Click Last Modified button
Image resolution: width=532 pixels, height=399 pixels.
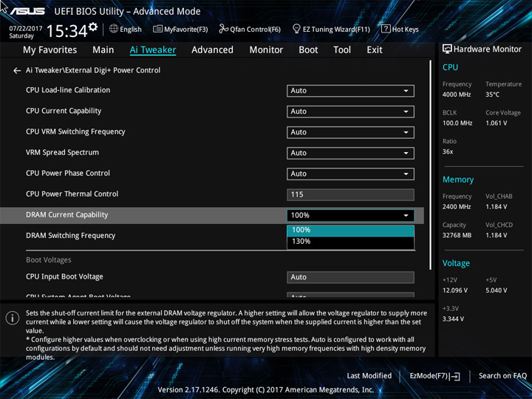click(x=369, y=376)
